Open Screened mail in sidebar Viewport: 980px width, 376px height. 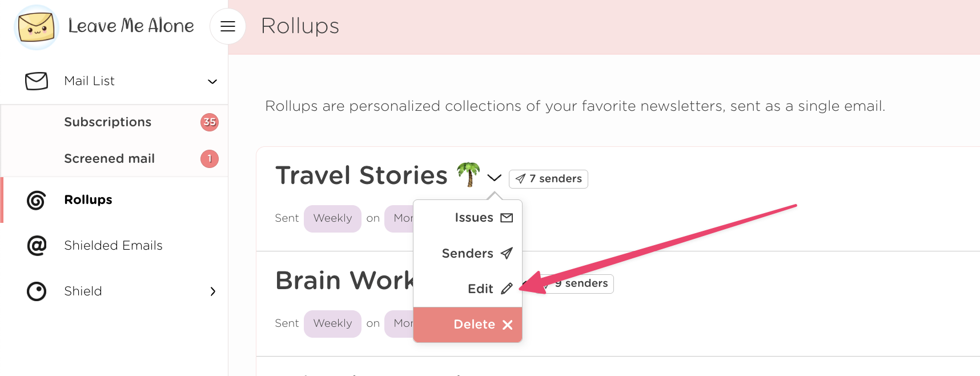point(110,159)
